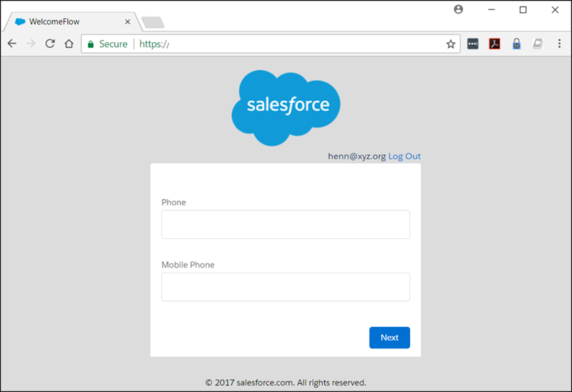Click the henn@xyz.org username text

[357, 156]
